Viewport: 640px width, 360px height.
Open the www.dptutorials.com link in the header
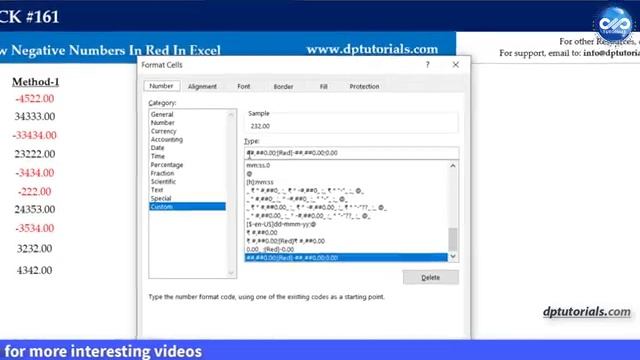click(x=372, y=49)
